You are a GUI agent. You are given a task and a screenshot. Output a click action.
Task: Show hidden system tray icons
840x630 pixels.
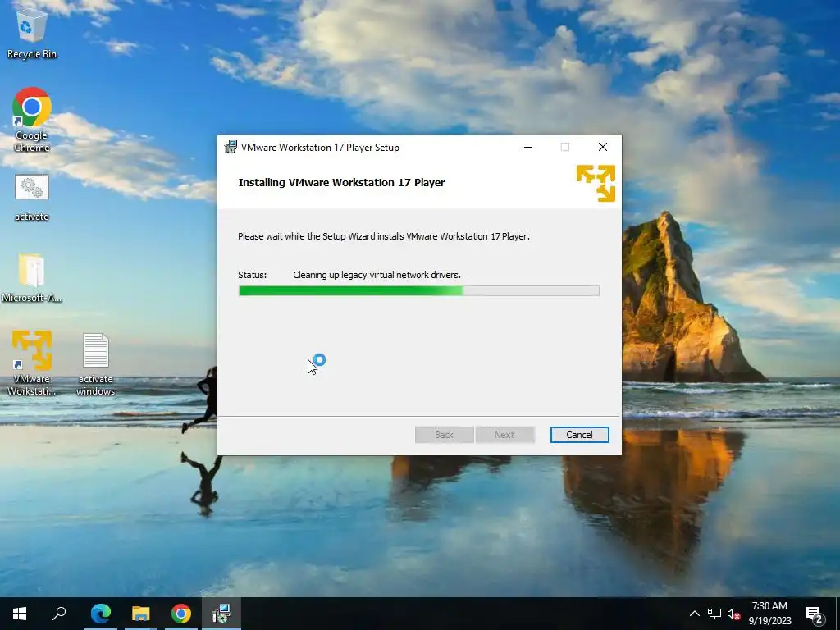pyautogui.click(x=694, y=614)
